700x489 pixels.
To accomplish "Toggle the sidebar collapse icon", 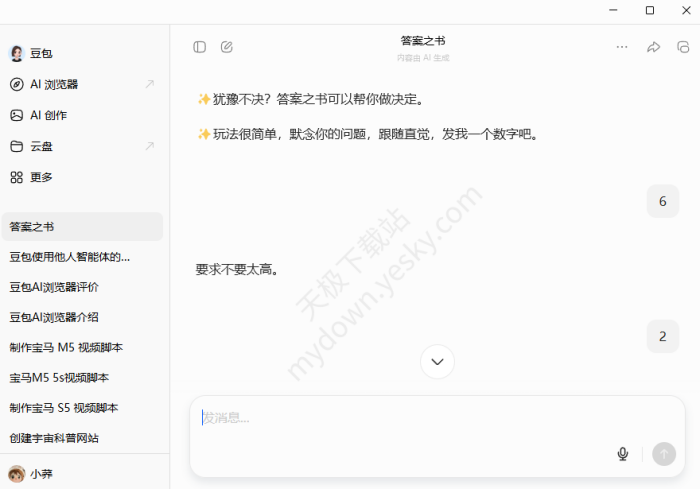I will pyautogui.click(x=200, y=47).
